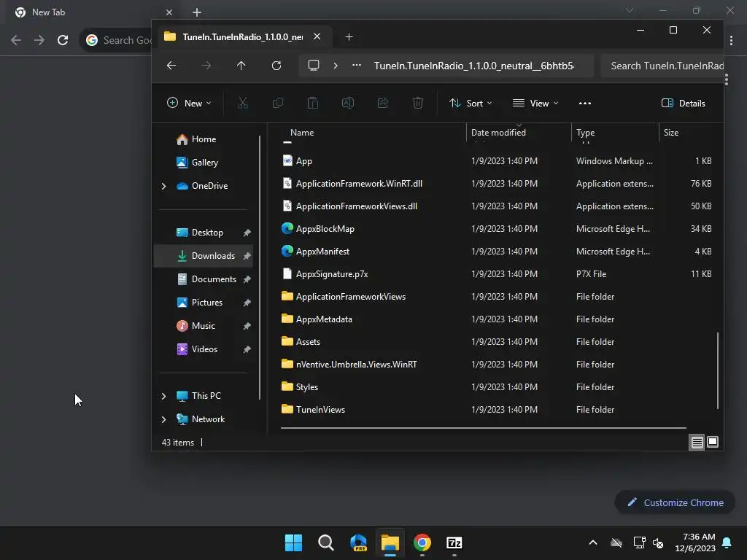The height and width of the screenshot is (560, 747).
Task: Click the Delete trash icon
Action: click(x=418, y=103)
